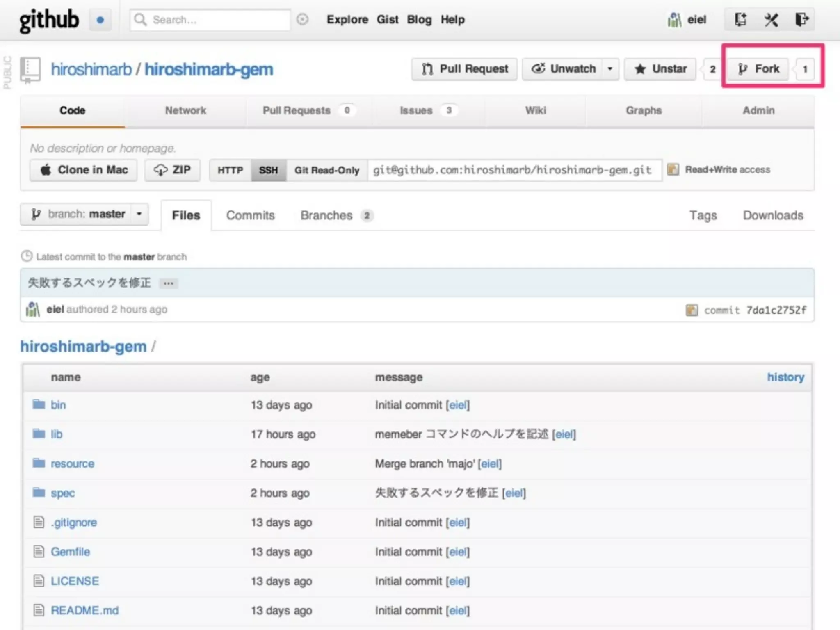Select HTTP clone protocol
Viewport: 840px width, 630px height.
click(x=230, y=170)
